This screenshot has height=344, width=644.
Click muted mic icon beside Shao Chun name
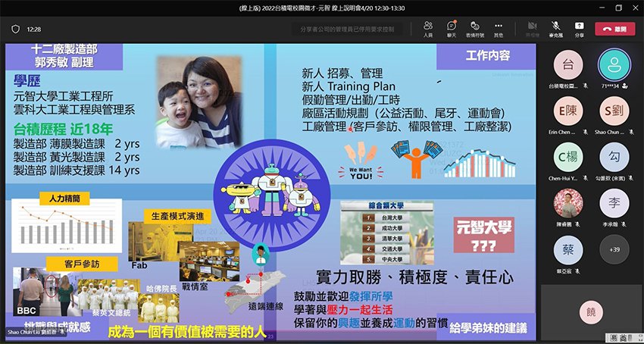pyautogui.click(x=631, y=133)
